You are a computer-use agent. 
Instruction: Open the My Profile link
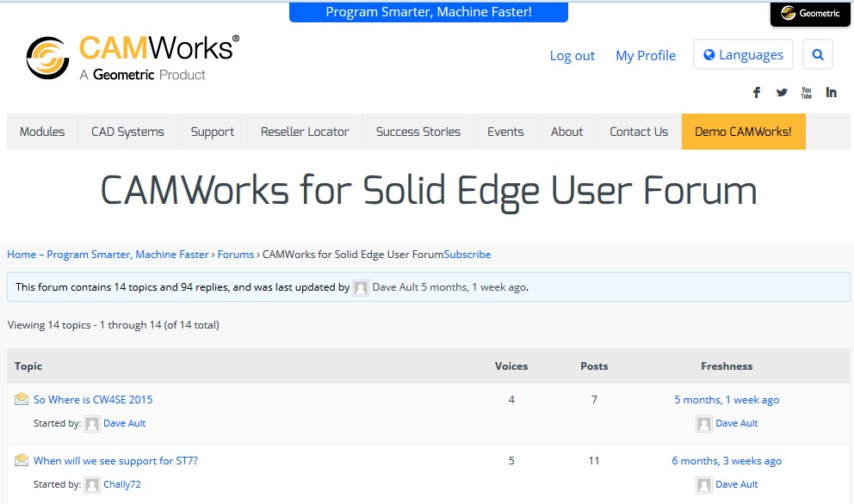pos(646,56)
